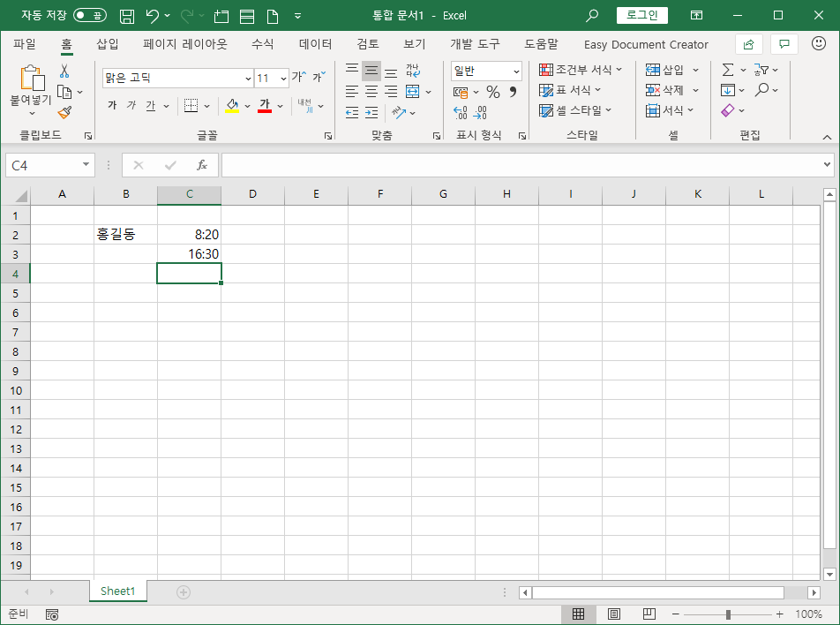Click the login button

click(641, 15)
